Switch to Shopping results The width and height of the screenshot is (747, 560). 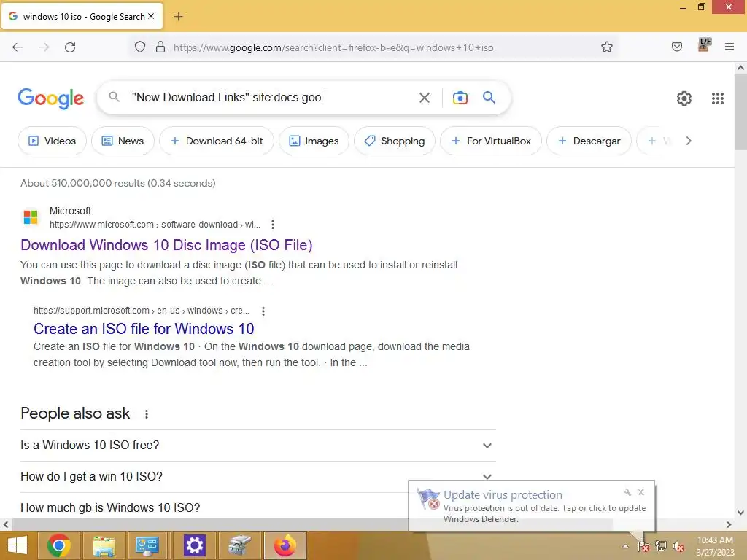coord(395,141)
